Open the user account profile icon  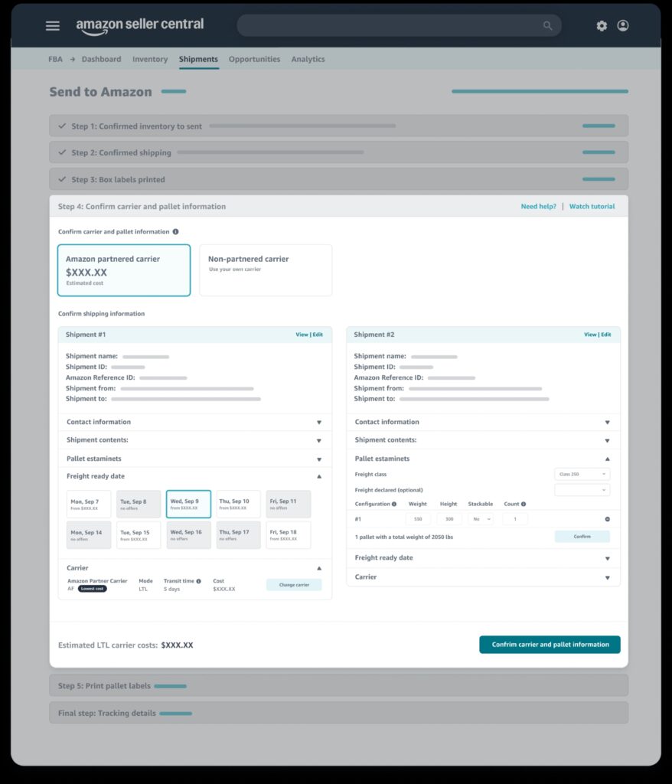click(623, 25)
